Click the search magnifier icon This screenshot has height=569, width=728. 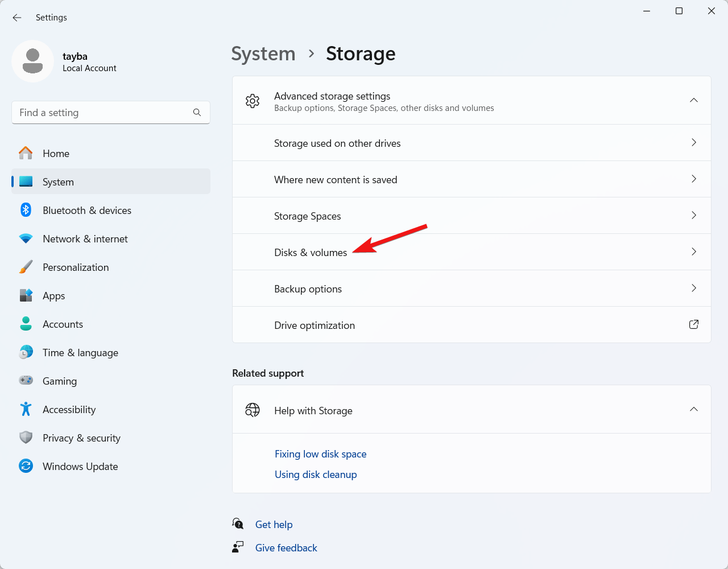[x=197, y=113]
